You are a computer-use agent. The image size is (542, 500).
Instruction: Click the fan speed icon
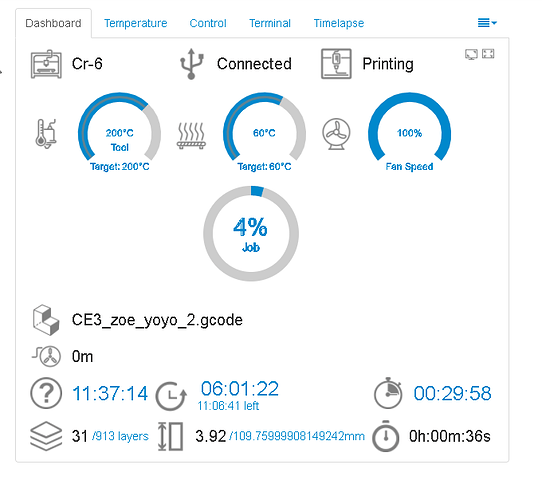336,134
